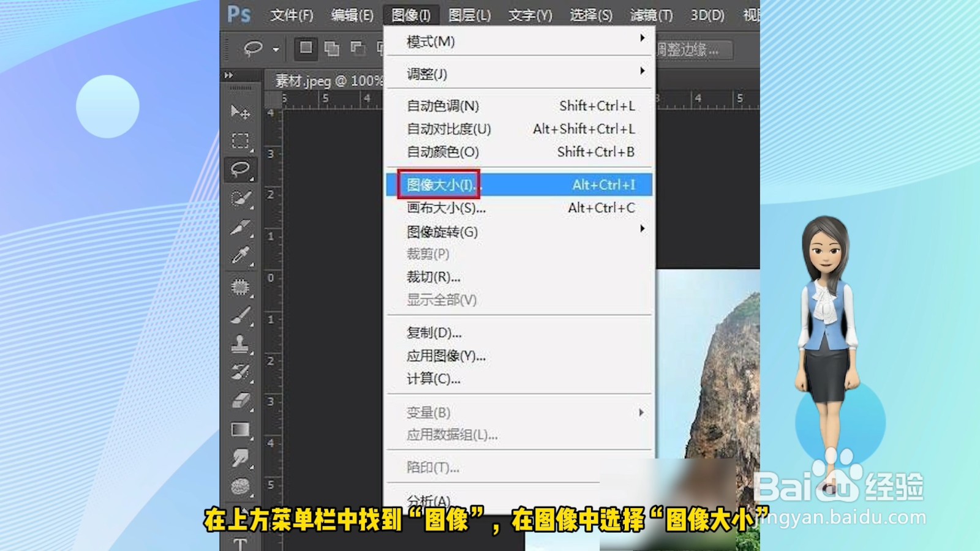Enable New Selection mode in options bar
Viewport: 980px width, 551px height.
point(306,48)
